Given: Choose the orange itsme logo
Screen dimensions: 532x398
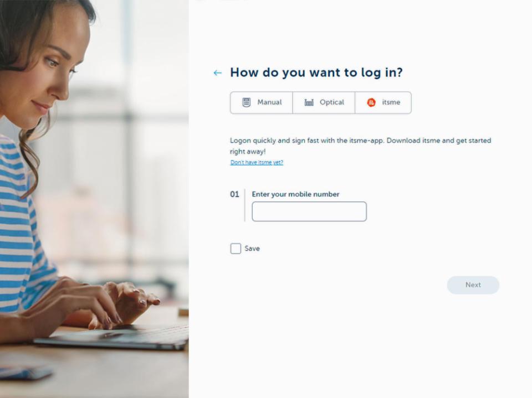Looking at the screenshot, I should tap(371, 102).
